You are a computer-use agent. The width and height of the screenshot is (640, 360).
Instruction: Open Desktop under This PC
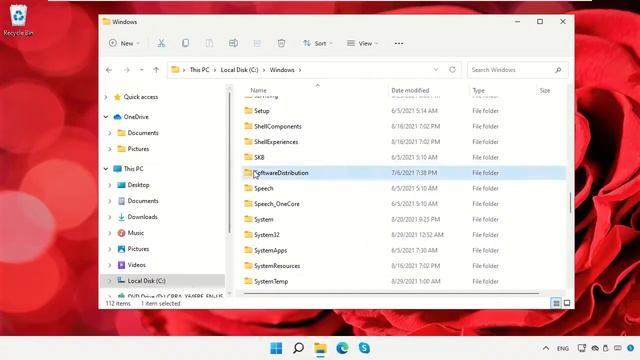(x=138, y=185)
